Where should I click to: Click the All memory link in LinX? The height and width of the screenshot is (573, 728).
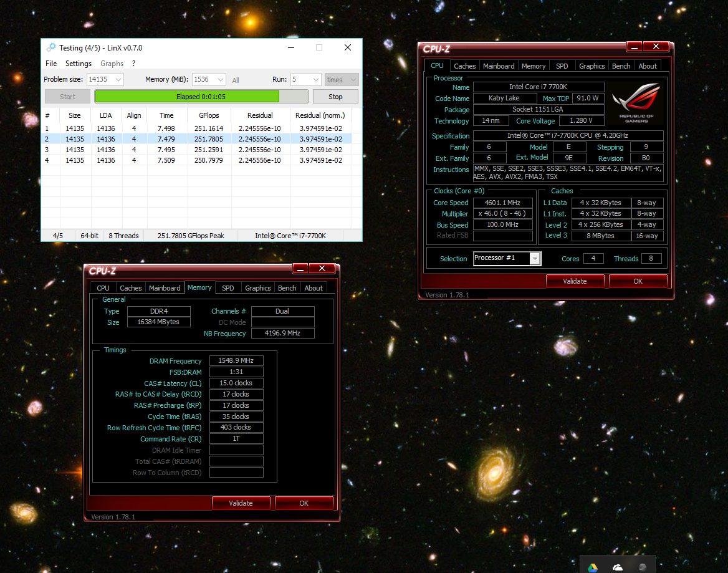click(236, 80)
